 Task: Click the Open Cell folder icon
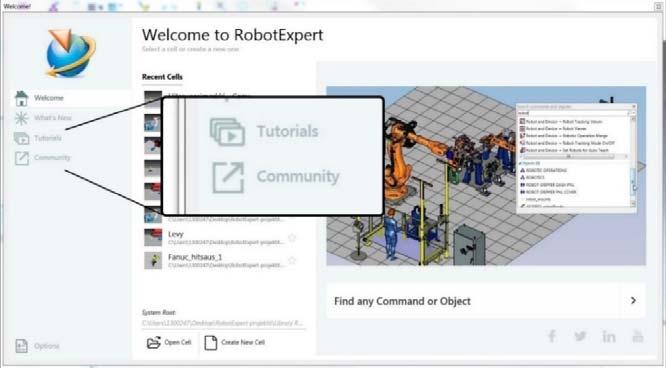point(153,343)
